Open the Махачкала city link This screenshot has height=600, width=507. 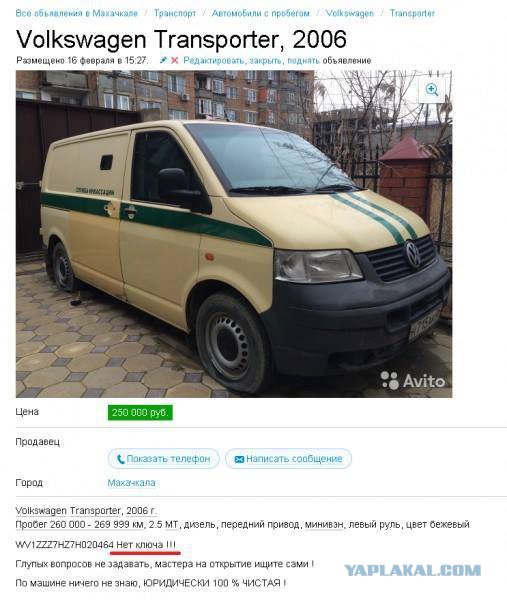click(x=131, y=483)
